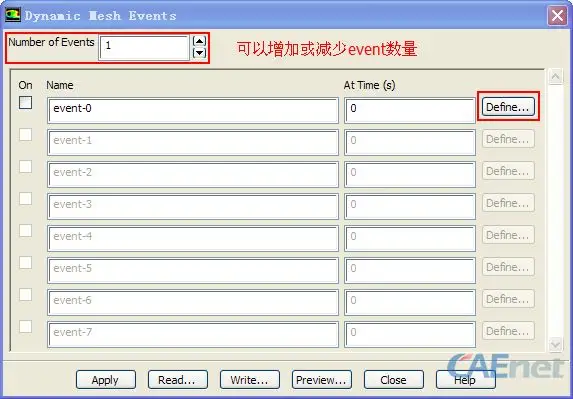
Task: Toggle the On checkbox for event-1
Action: coord(26,134)
